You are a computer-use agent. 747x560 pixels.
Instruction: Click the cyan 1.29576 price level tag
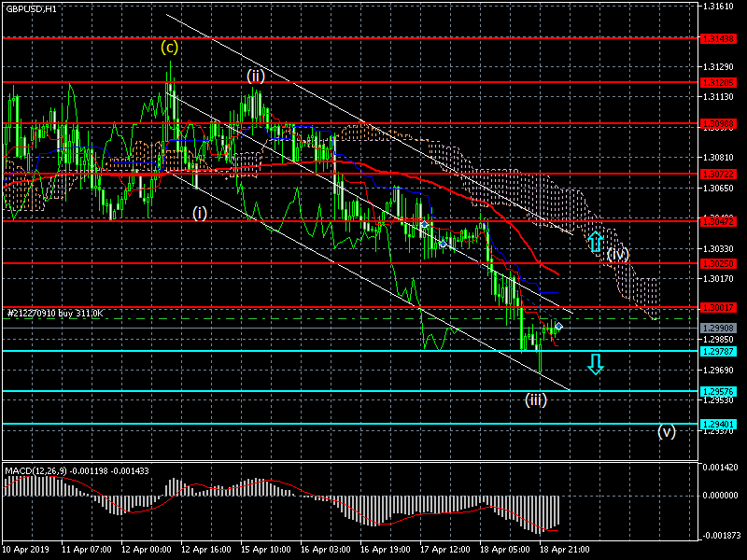tap(718, 391)
